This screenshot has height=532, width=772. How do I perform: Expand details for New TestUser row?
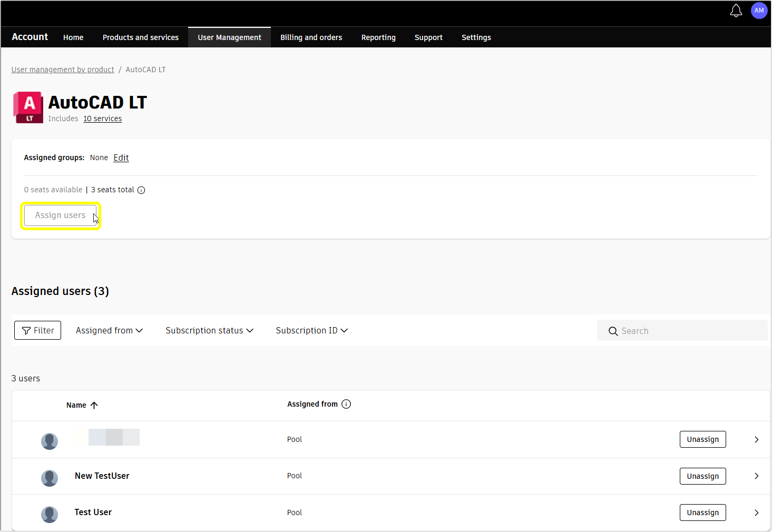point(756,476)
